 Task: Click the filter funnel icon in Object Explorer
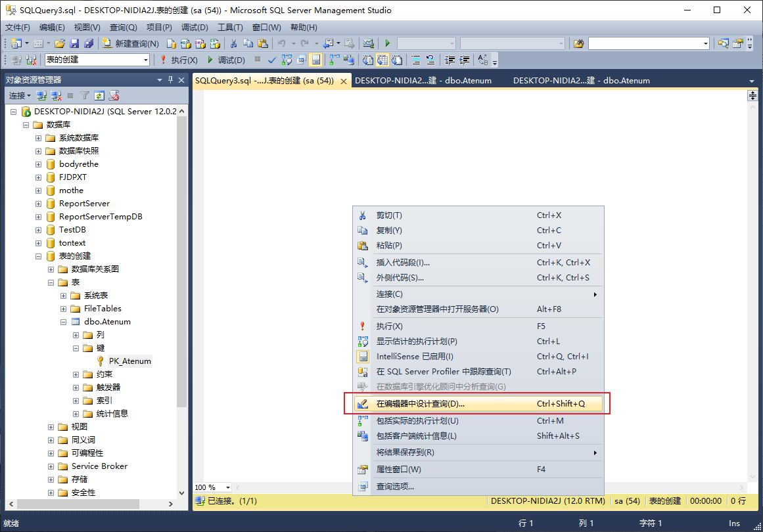click(x=85, y=96)
